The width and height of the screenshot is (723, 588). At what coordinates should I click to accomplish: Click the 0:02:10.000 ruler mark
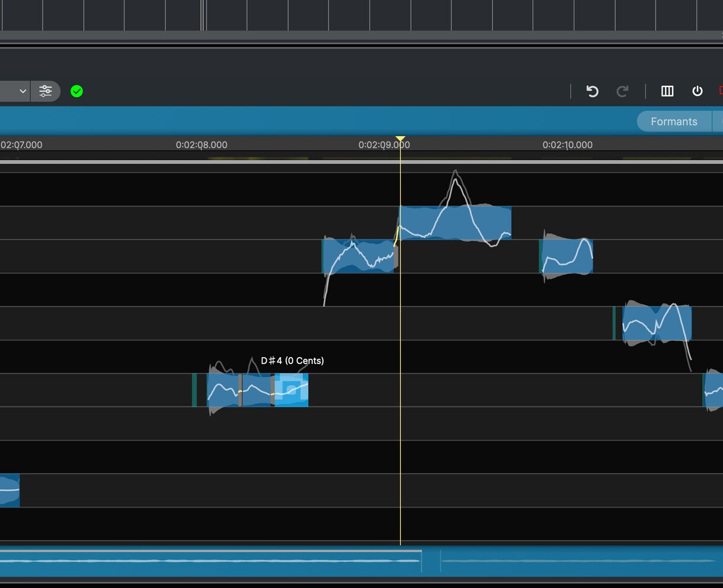[x=567, y=144]
